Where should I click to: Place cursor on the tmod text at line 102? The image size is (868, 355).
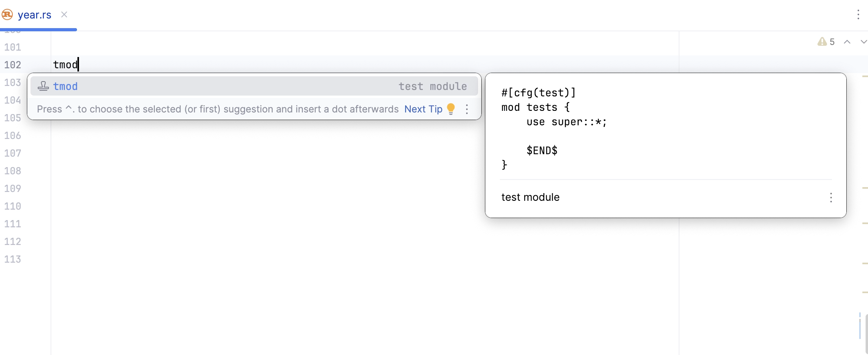tap(65, 65)
